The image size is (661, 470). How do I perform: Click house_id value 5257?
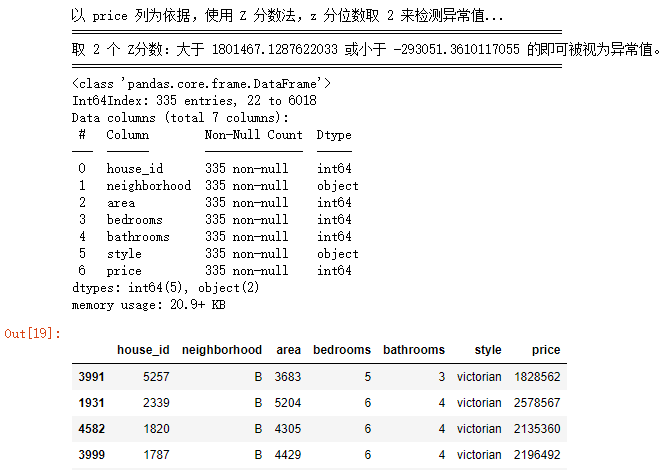coord(156,376)
